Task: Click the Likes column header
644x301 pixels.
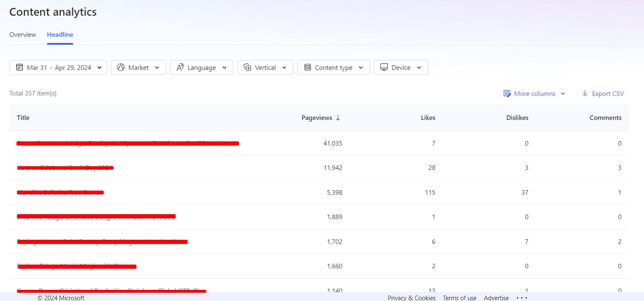Action: [x=428, y=118]
